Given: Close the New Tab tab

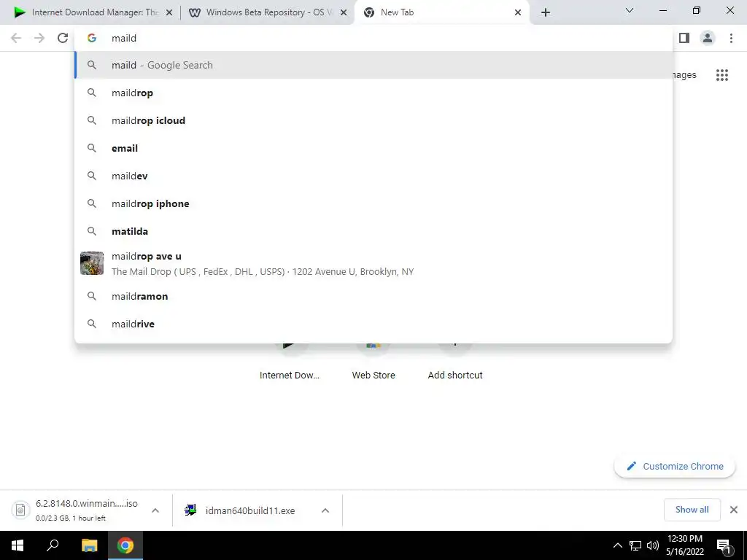Looking at the screenshot, I should [x=518, y=12].
